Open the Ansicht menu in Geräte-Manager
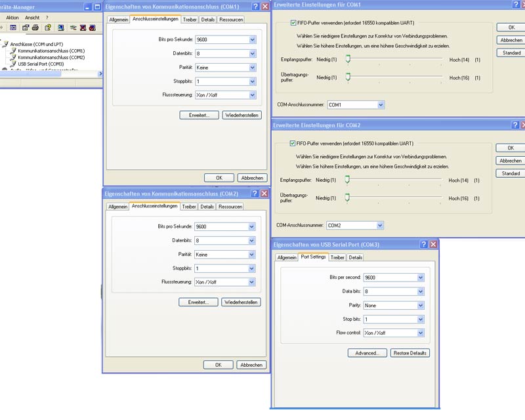 pos(32,18)
